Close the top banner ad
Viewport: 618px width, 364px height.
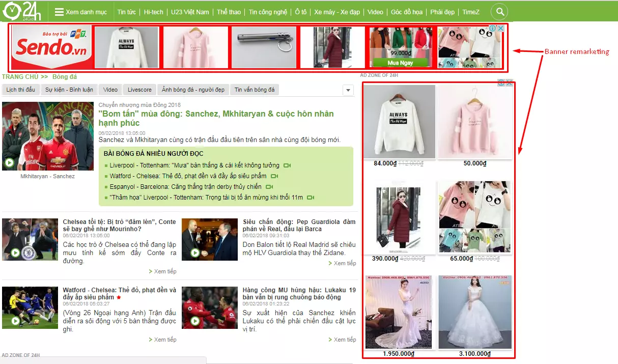[x=500, y=29]
